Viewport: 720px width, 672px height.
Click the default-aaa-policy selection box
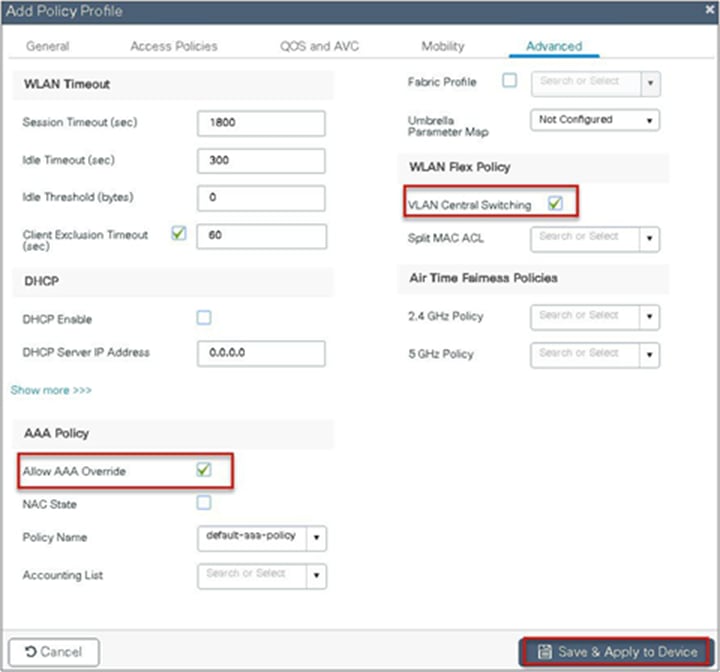tap(252, 538)
